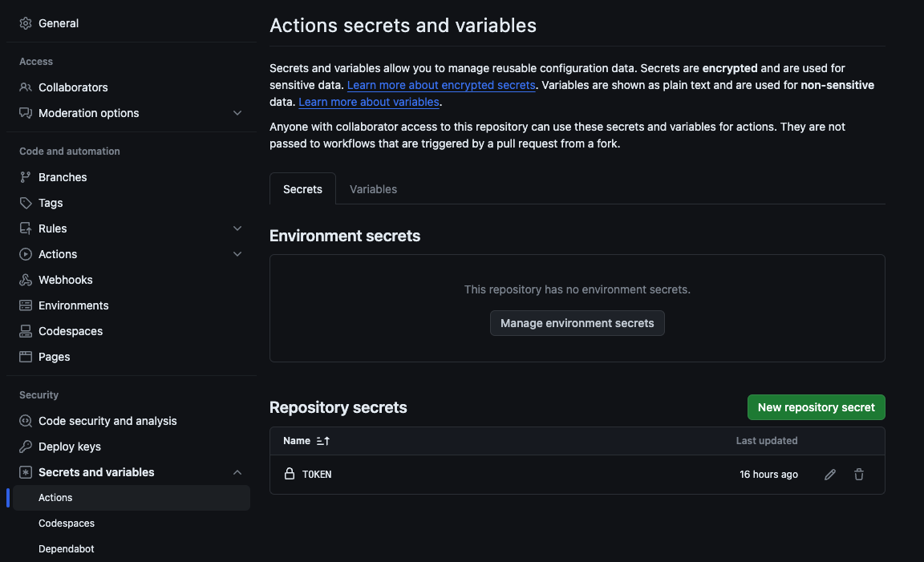Click the General gear icon
The image size is (924, 562).
(26, 23)
